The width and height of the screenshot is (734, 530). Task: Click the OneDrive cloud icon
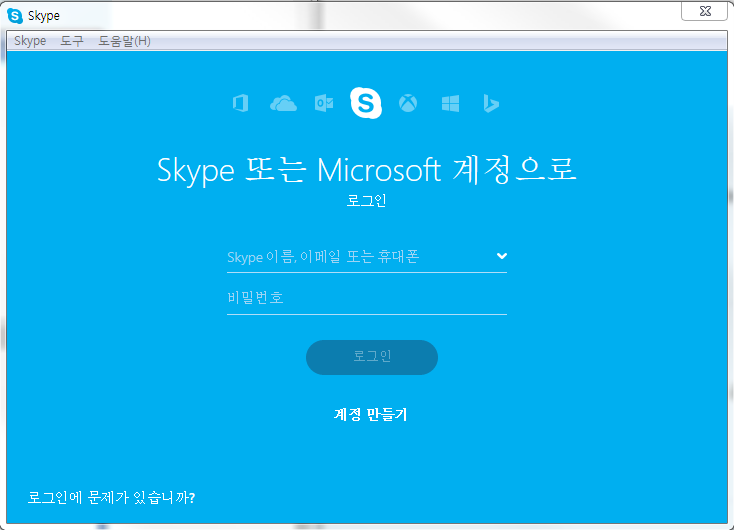pyautogui.click(x=283, y=103)
